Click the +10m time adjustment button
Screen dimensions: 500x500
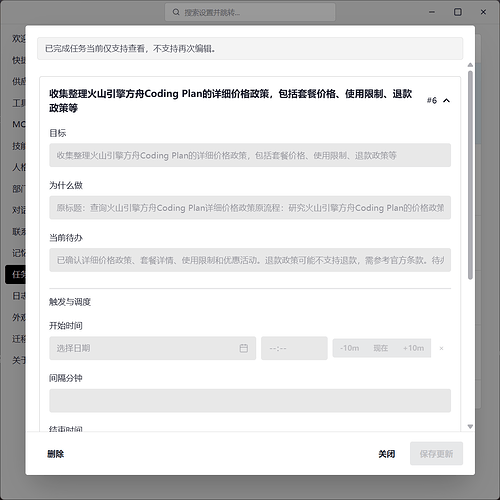[x=413, y=348]
